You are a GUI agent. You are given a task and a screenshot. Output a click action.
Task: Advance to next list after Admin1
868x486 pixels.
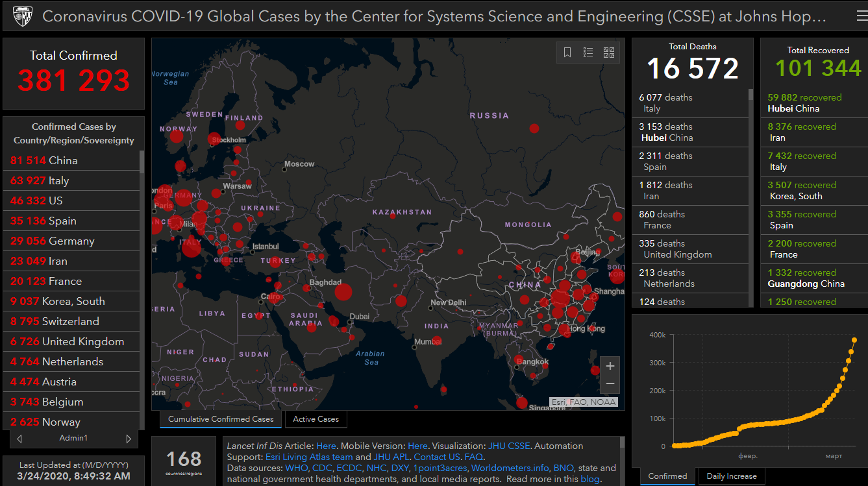[x=129, y=439]
